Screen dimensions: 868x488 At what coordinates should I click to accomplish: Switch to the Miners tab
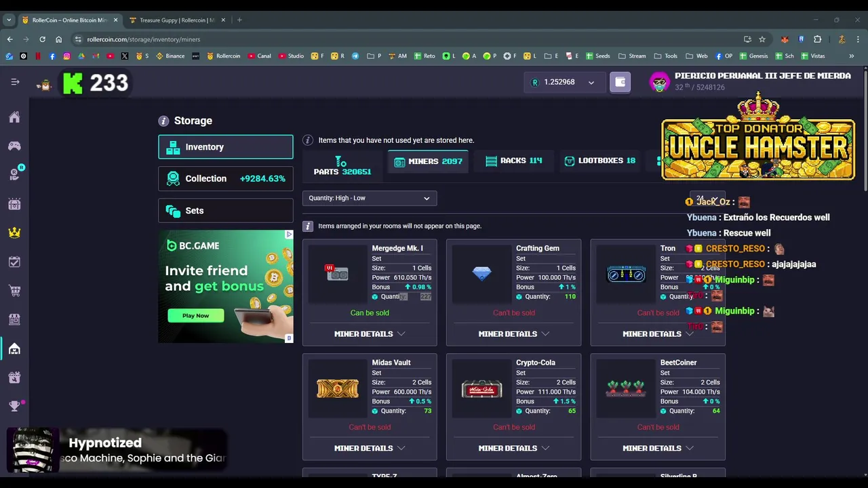coord(428,161)
